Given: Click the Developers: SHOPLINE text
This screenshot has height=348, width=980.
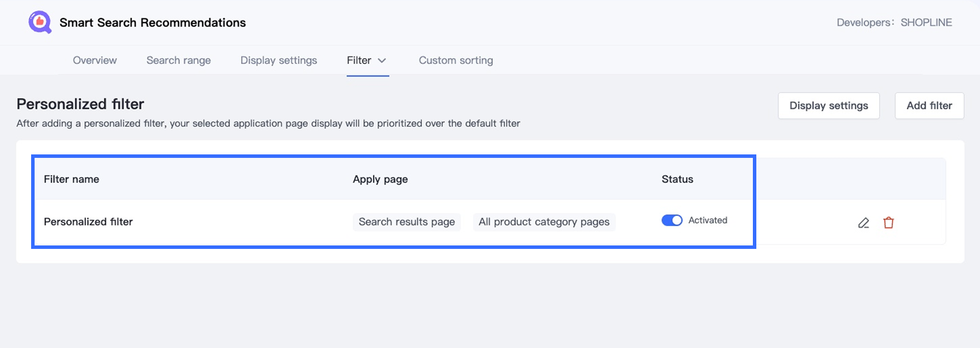Looking at the screenshot, I should point(894,22).
